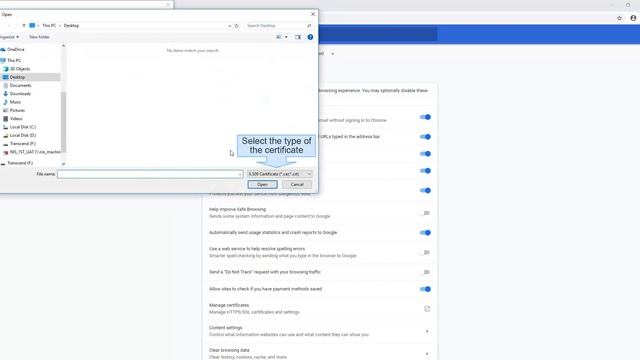Viewport: 640px width, 360px height.
Task: Click the magnifier icon in Search Desktop box
Action: pos(309,26)
